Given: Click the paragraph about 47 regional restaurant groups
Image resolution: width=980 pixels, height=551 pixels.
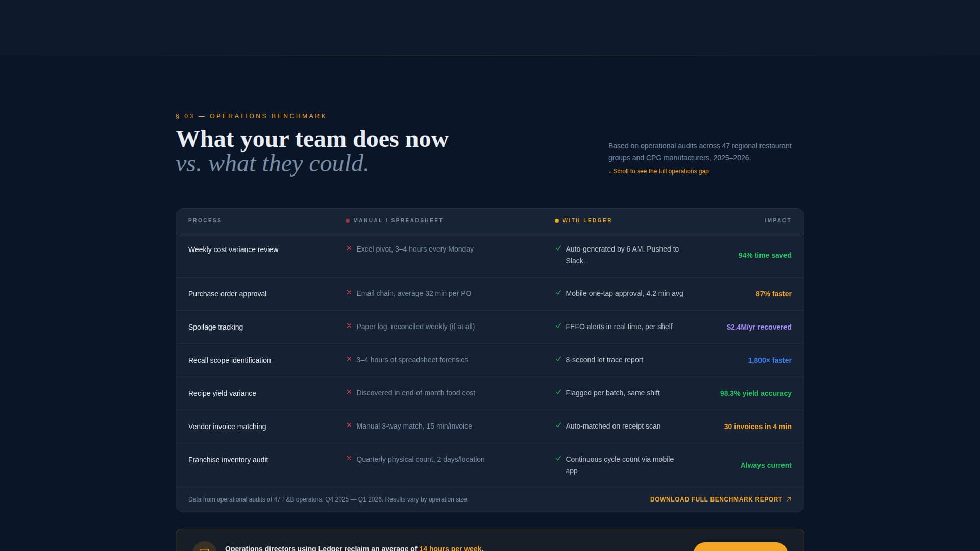Looking at the screenshot, I should [700, 152].
